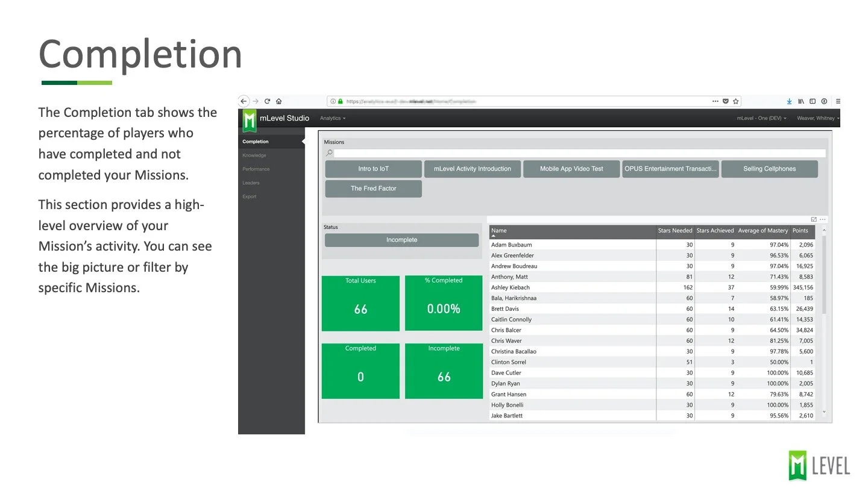Go to the browser home icon

click(x=278, y=101)
